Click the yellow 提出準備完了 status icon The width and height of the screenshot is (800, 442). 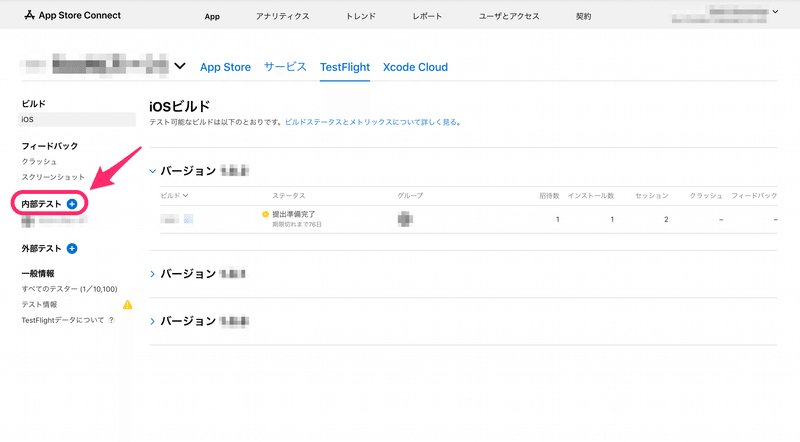click(265, 214)
